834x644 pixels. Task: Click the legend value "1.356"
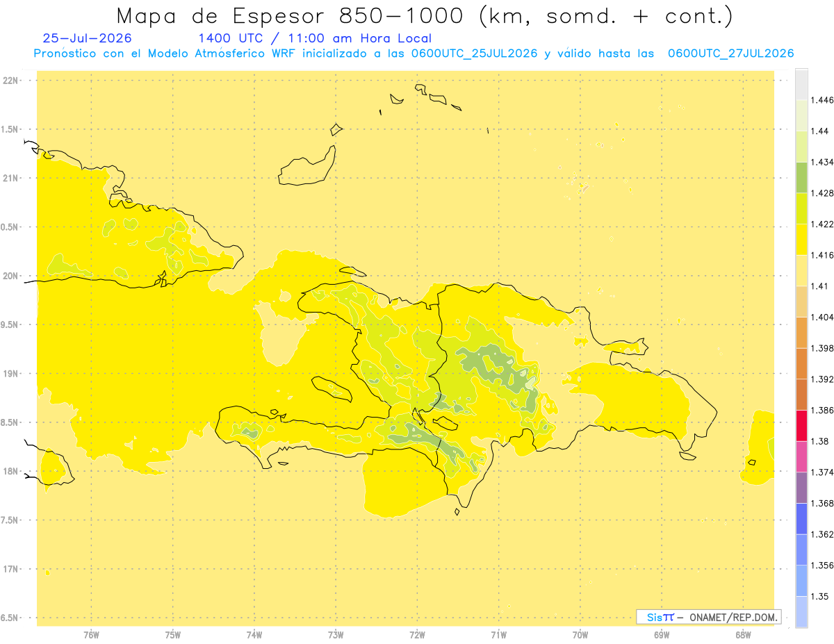click(821, 565)
